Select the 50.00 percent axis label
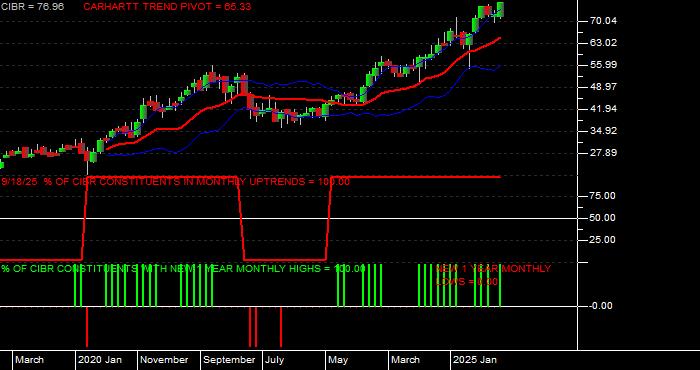 [x=603, y=218]
